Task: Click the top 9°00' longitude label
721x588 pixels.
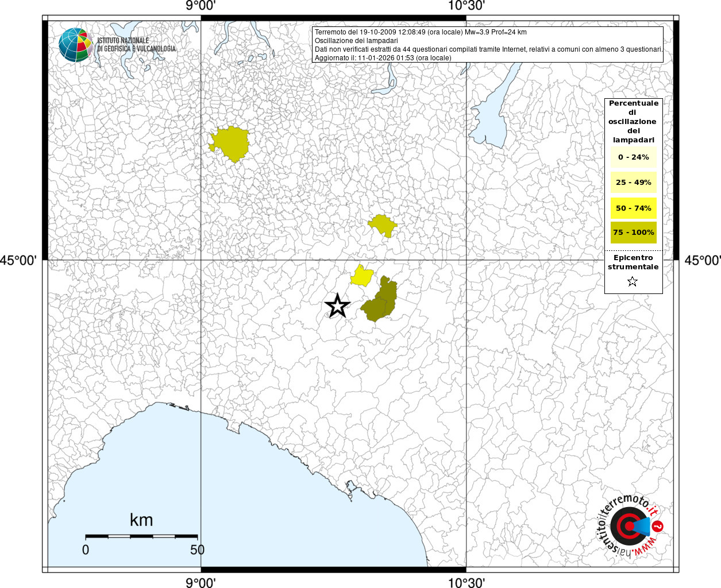Action: [x=201, y=6]
